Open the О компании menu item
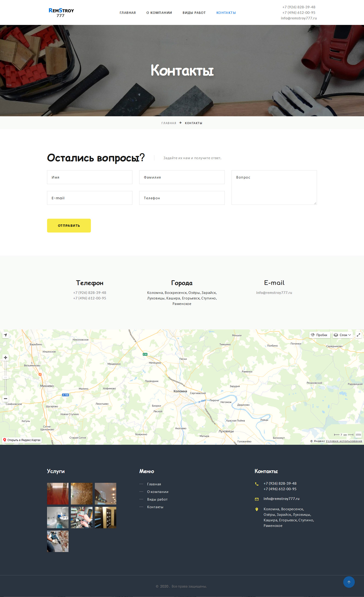Screen dimensions: 364x597 (159, 13)
